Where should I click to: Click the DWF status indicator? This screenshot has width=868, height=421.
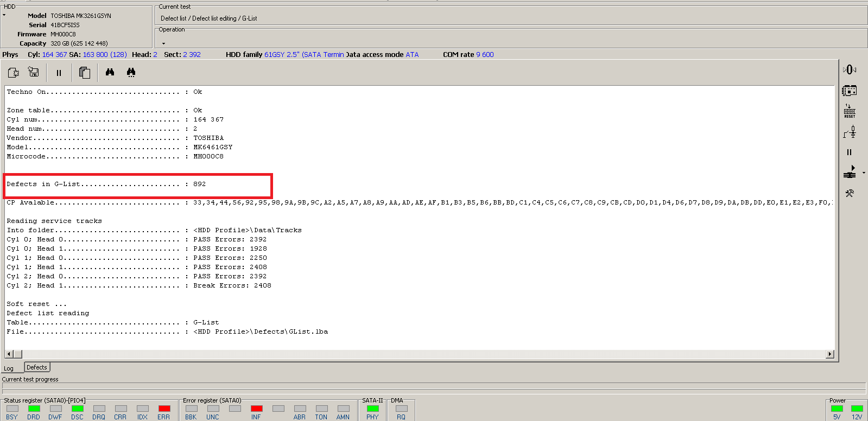(56, 409)
